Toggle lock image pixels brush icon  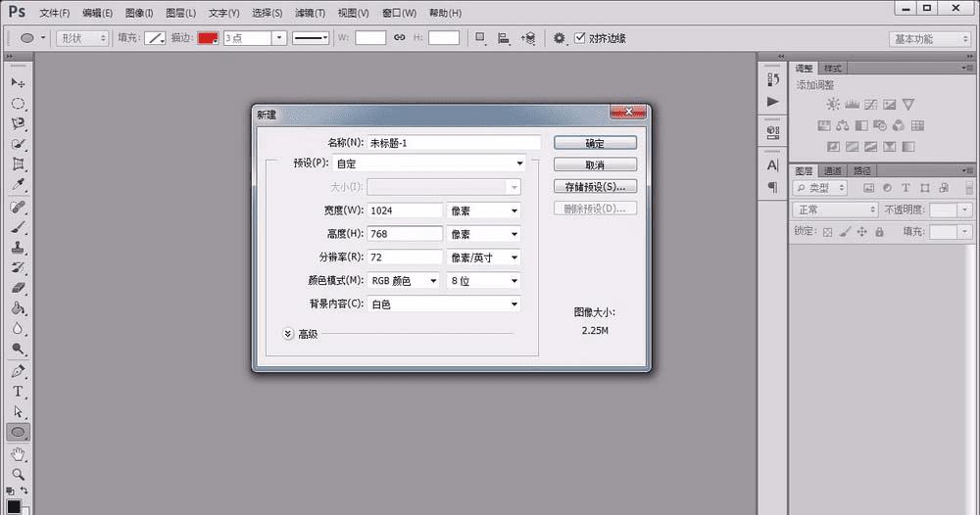(x=845, y=232)
